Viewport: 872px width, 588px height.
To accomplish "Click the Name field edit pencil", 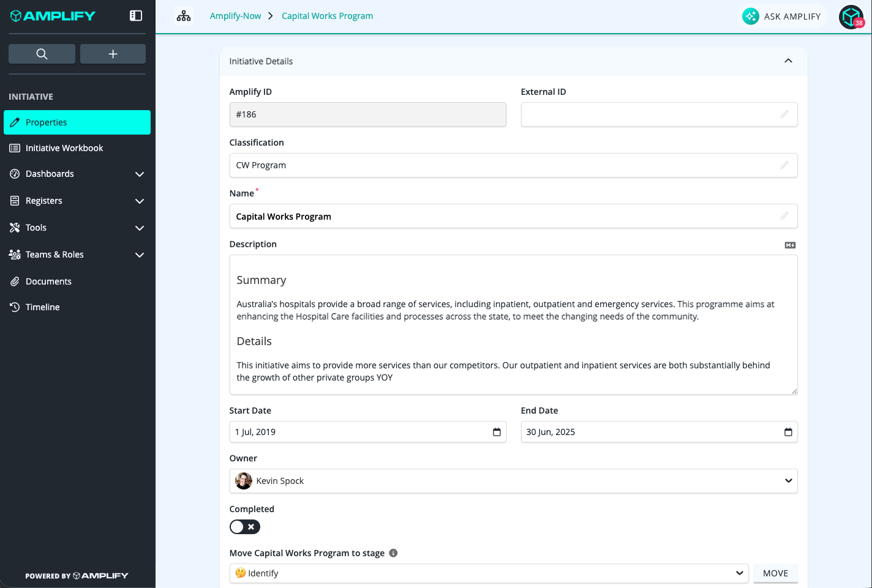I will [784, 216].
